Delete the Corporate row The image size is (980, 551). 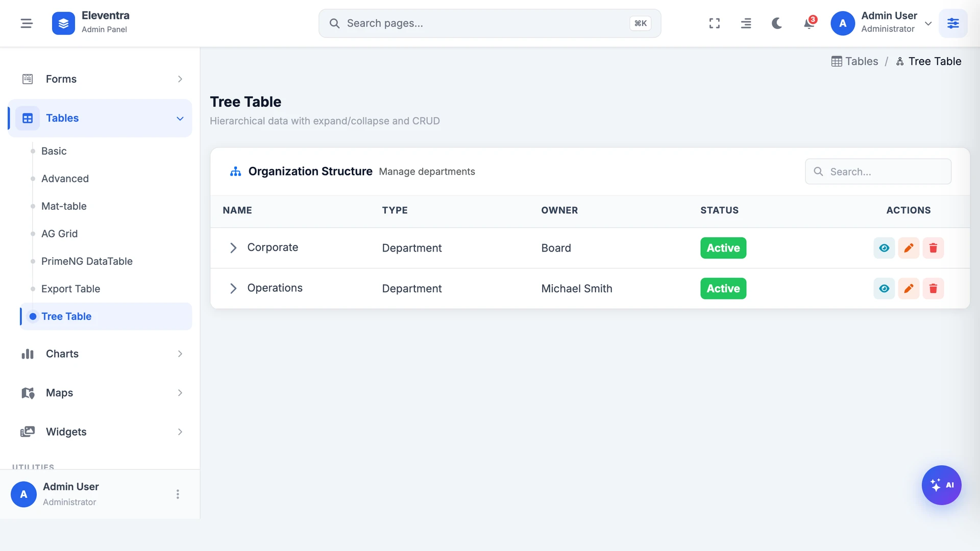coord(933,248)
